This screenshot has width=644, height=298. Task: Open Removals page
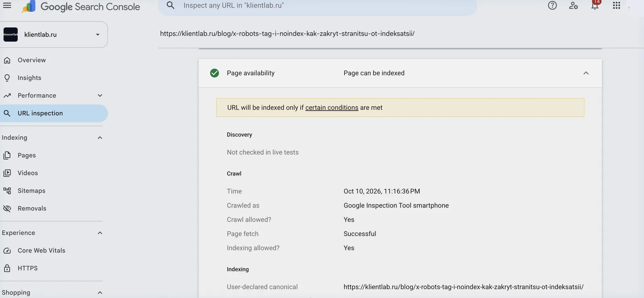coord(32,208)
